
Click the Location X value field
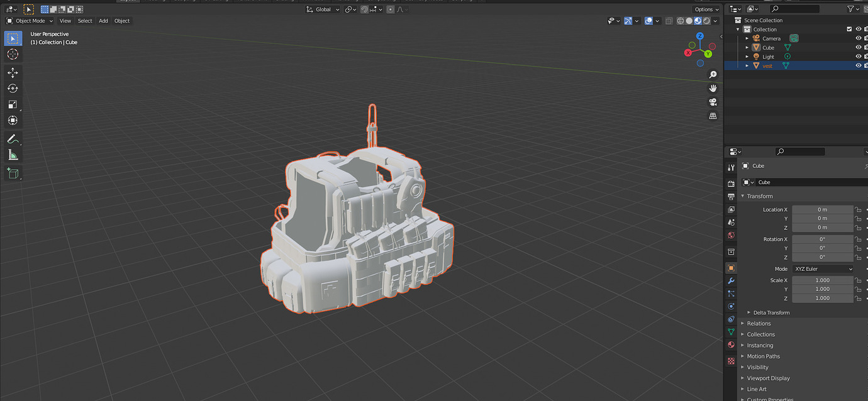pyautogui.click(x=822, y=209)
